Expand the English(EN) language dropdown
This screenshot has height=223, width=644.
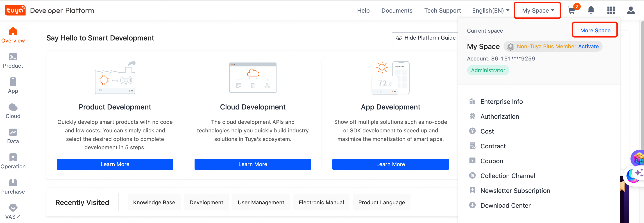490,11
